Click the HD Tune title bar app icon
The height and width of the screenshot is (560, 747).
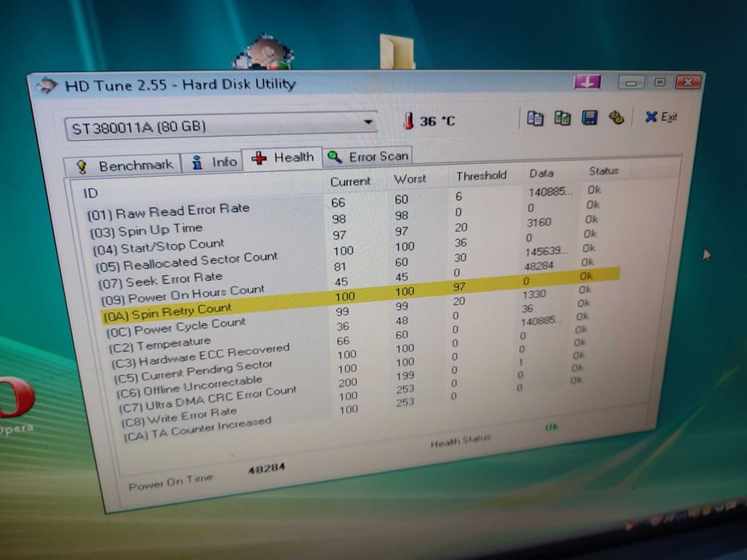[46, 86]
